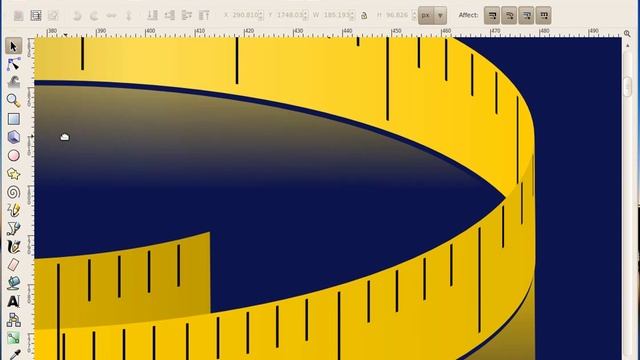Select the Rectangle tool
Screen dimensions: 640x360
tap(13, 119)
